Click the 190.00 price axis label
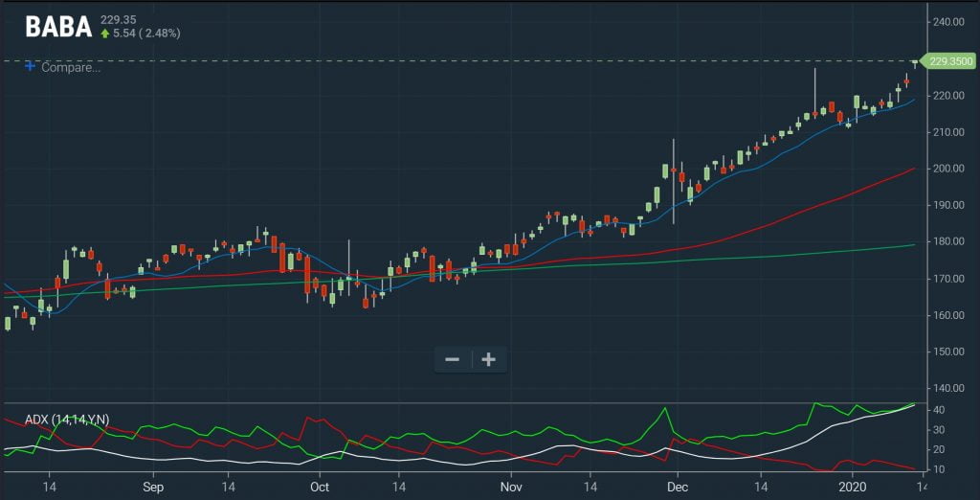980x500 pixels. click(x=950, y=205)
